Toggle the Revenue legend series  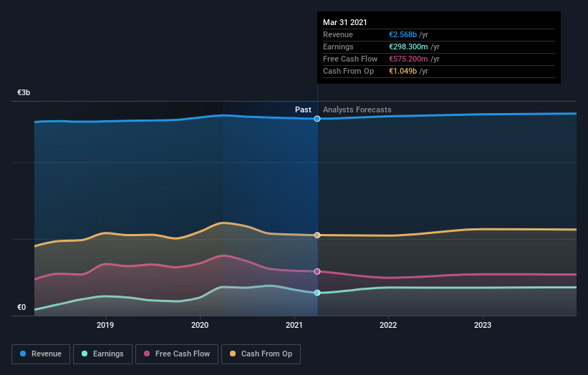point(41,354)
